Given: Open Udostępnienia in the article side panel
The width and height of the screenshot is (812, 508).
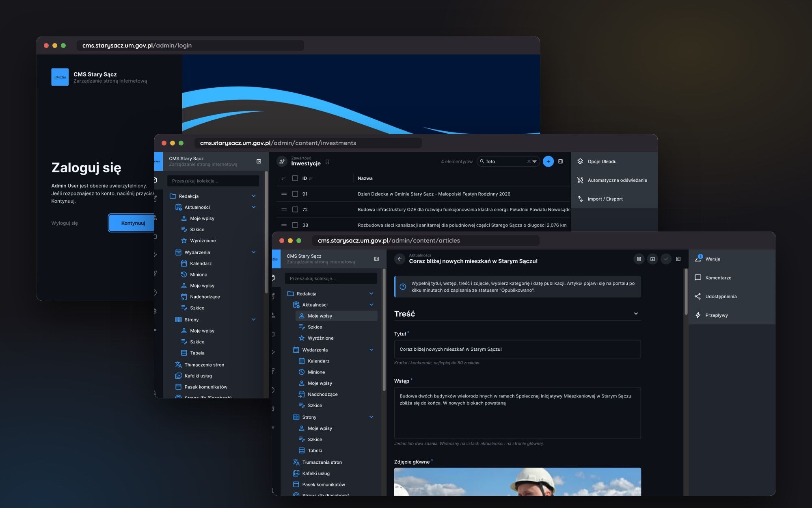Looking at the screenshot, I should pyautogui.click(x=732, y=296).
